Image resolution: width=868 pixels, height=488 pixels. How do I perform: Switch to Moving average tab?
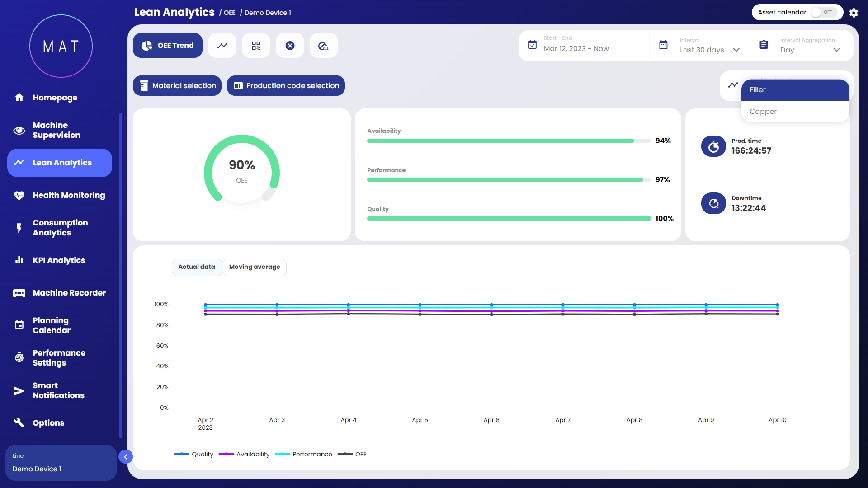pyautogui.click(x=255, y=267)
